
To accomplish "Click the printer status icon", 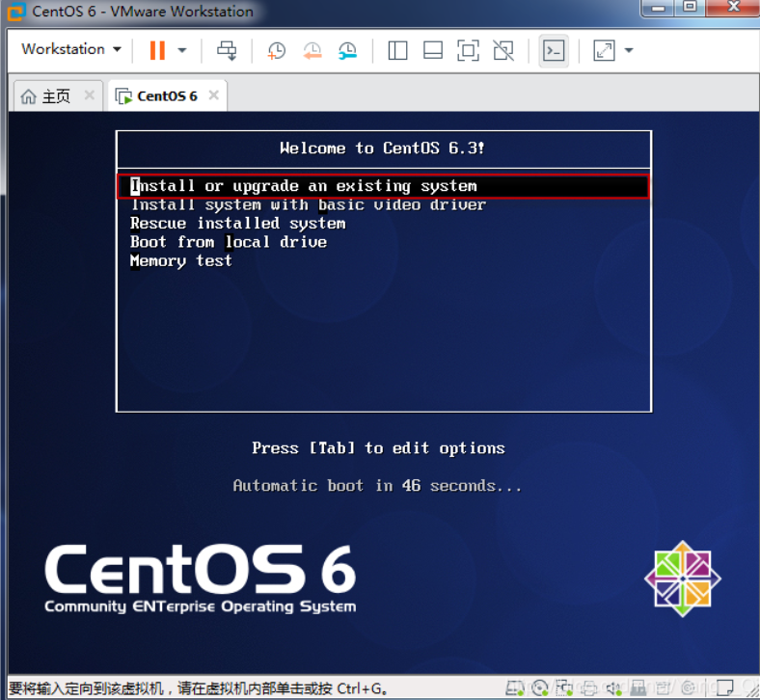I will 589,687.
